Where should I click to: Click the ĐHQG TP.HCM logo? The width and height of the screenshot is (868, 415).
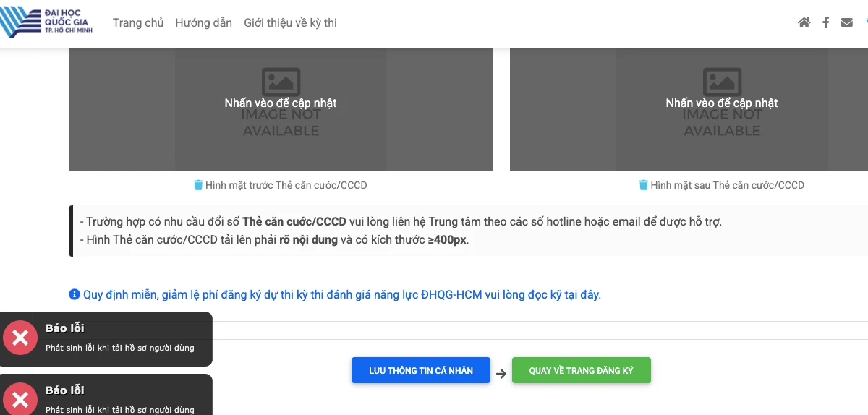46,22
